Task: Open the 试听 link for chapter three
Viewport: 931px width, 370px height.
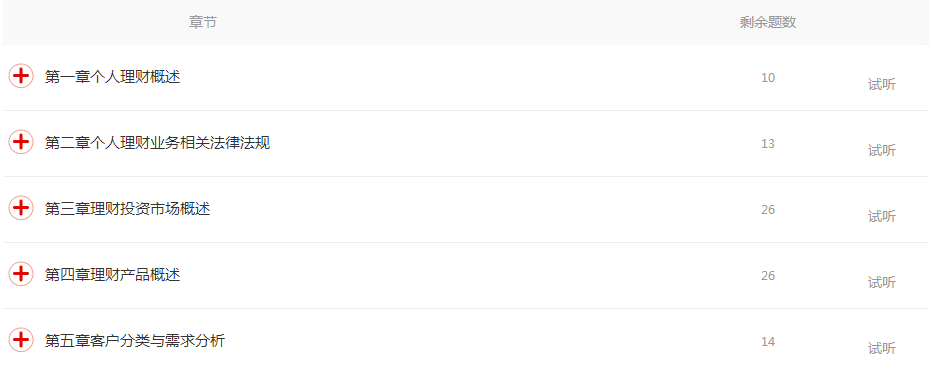Action: coord(882,217)
